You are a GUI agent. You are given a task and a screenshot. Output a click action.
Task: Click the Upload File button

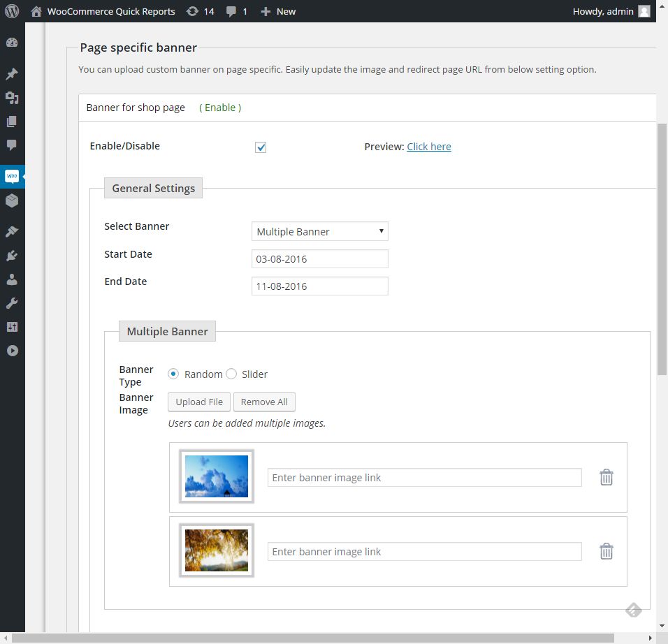[199, 402]
